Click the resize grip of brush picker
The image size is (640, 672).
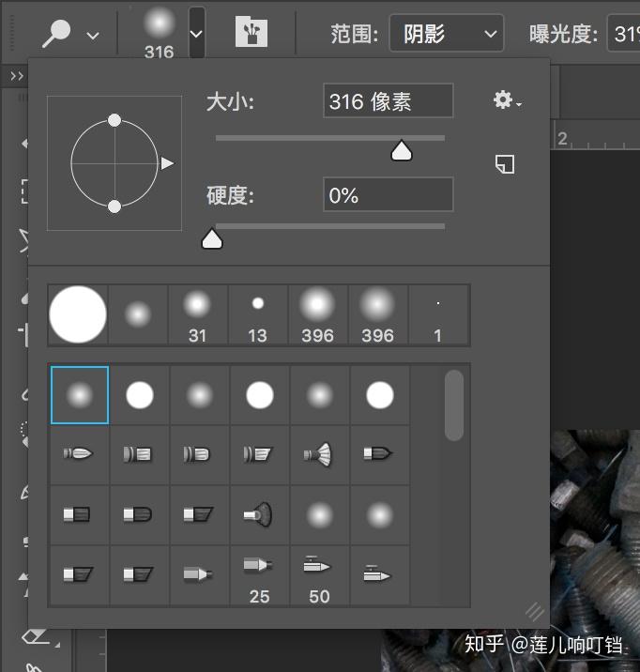(536, 612)
